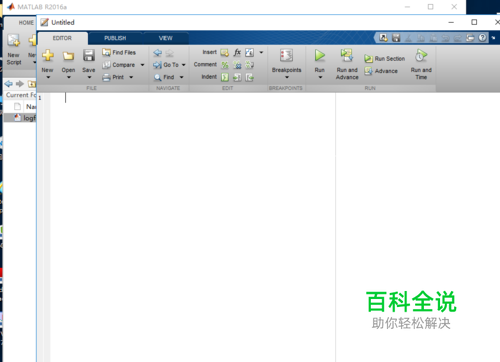500x362 pixels.
Task: Click line 1 in the editor text area
Action: tap(193, 98)
